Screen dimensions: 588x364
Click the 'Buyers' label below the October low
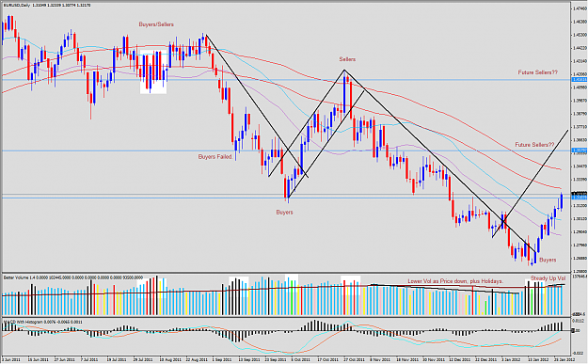pyautogui.click(x=284, y=213)
